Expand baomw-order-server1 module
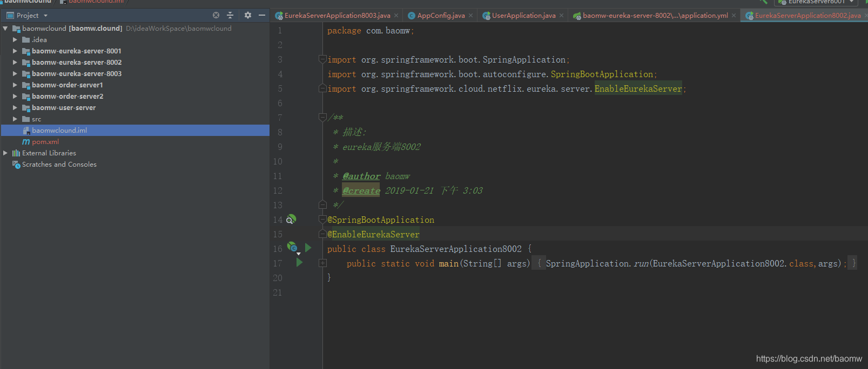This screenshot has height=369, width=868. point(15,85)
